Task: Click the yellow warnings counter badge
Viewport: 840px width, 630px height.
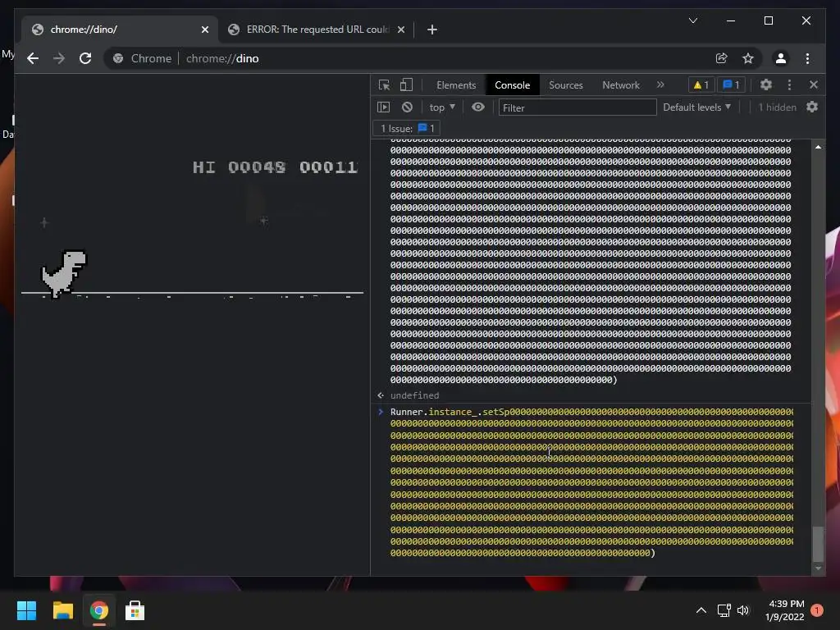Action: coord(701,84)
